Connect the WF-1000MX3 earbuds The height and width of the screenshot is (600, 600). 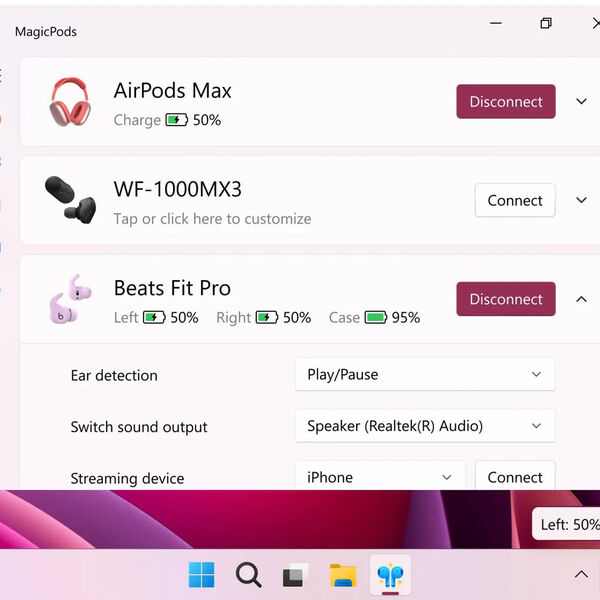[x=515, y=200]
